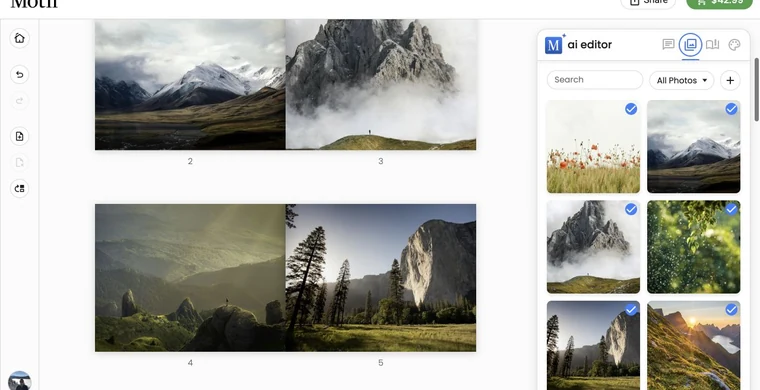Select the poppy field thumbnail
The width and height of the screenshot is (760, 390).
click(x=593, y=147)
